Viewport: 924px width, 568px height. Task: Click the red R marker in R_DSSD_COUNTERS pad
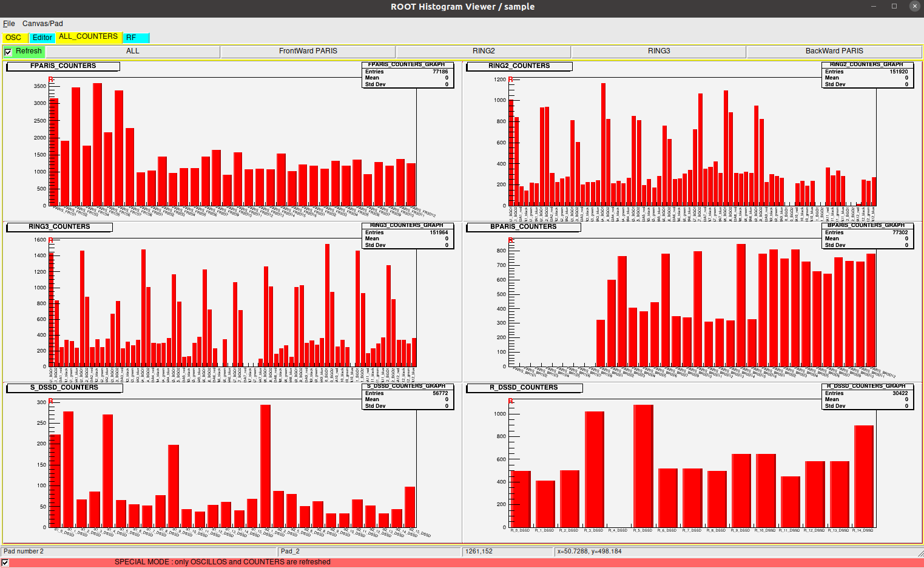[511, 402]
